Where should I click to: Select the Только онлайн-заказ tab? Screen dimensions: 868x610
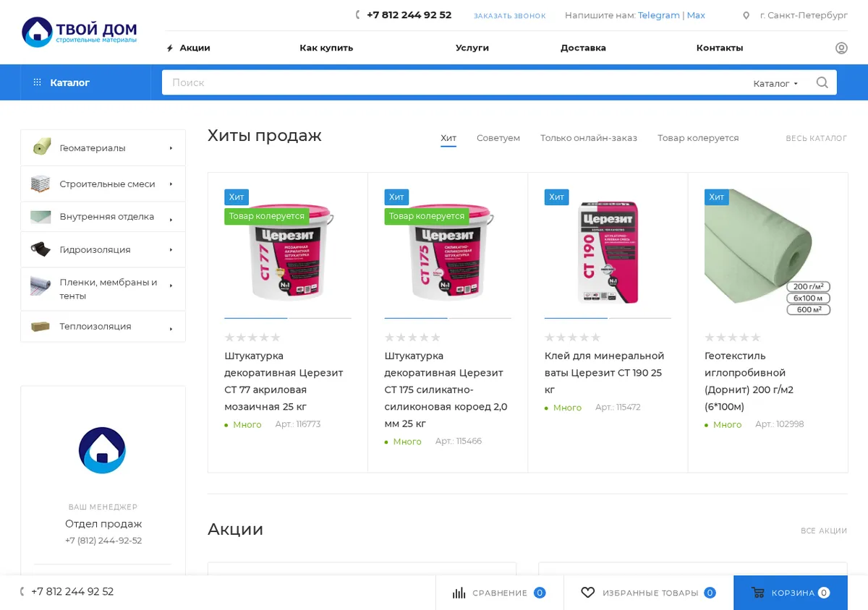pyautogui.click(x=589, y=138)
